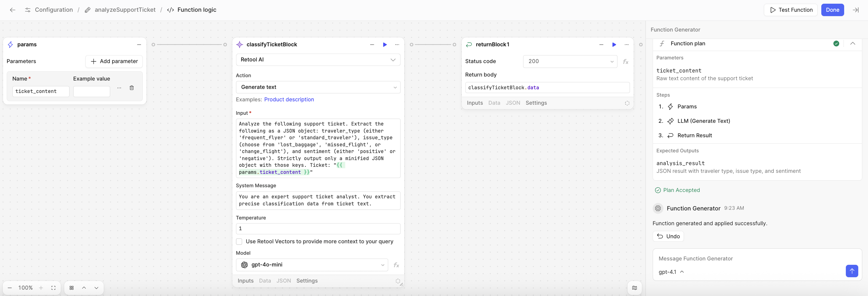Enable Use Retool Vectors checkbox
Viewport: 868px width, 296px height.
point(239,241)
